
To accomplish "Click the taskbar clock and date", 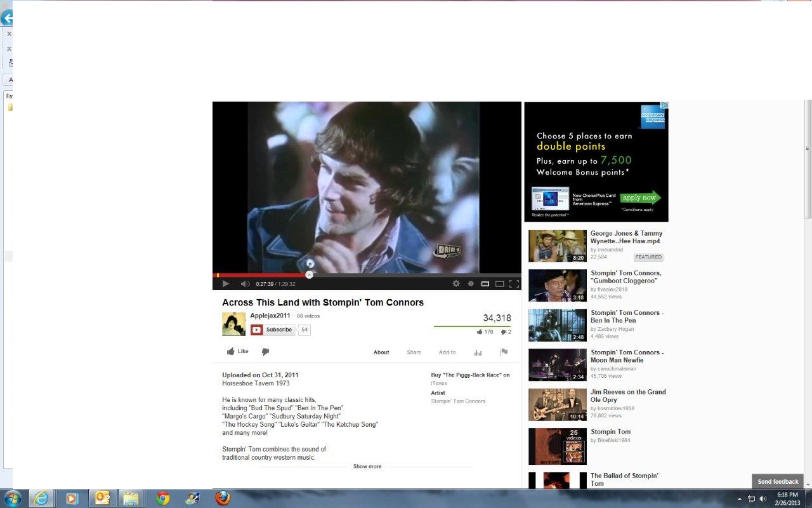I will click(787, 498).
